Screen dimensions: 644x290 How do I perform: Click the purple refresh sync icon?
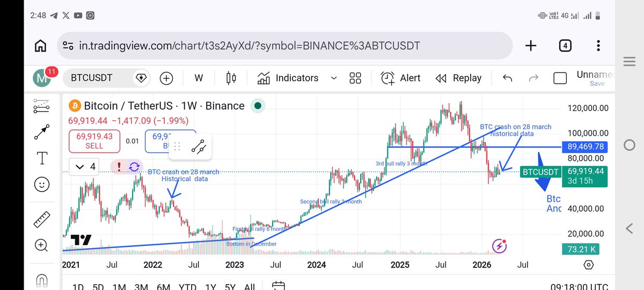coord(134,167)
